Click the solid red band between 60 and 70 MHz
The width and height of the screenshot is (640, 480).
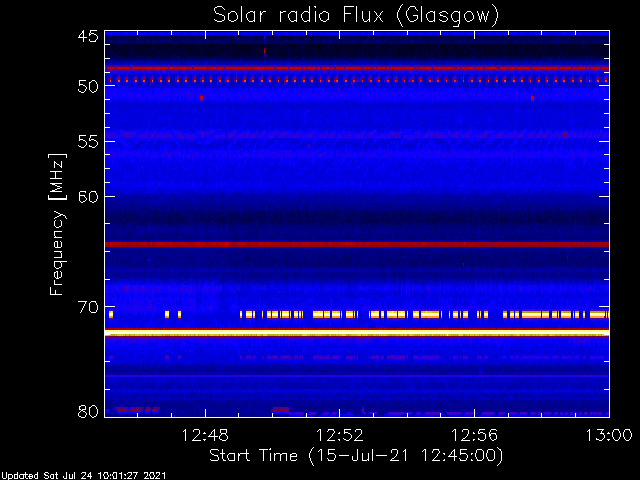click(357, 244)
